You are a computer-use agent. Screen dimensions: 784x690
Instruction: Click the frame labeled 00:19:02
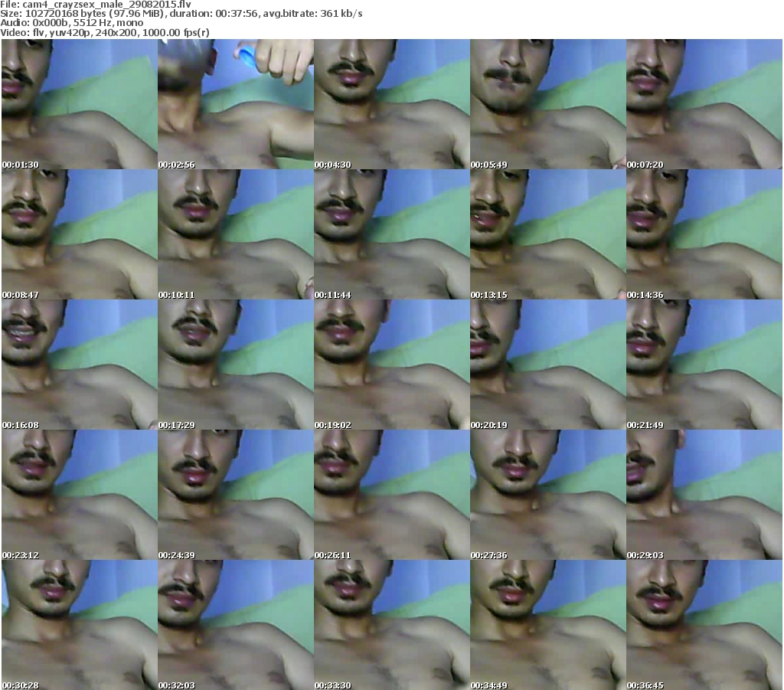(x=391, y=365)
